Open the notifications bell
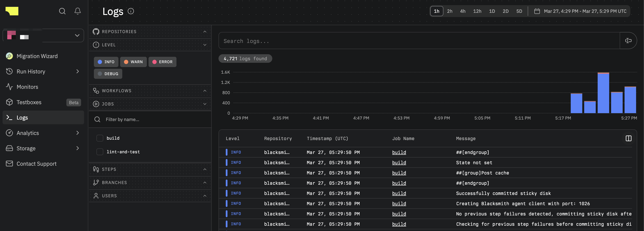The image size is (644, 231). coord(78,11)
